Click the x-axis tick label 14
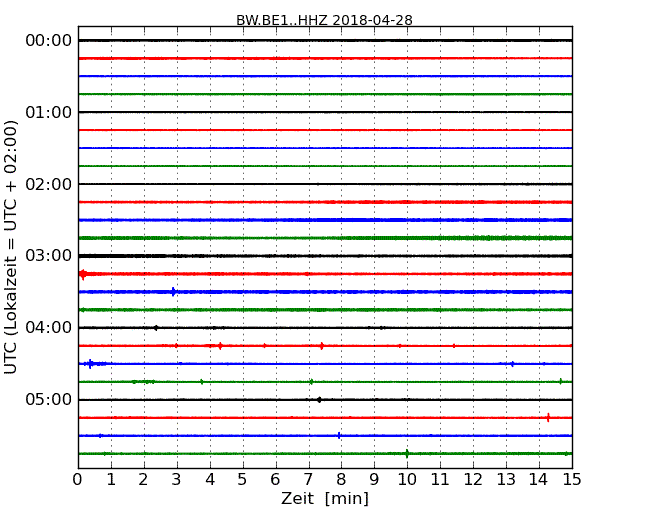This screenshot has width=650, height=520. pyautogui.click(x=538, y=480)
